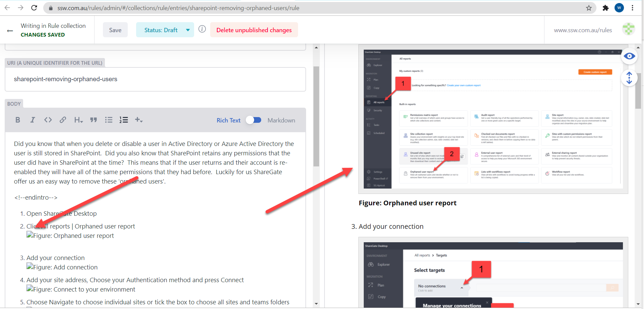Click the URI field label

(x=55, y=63)
